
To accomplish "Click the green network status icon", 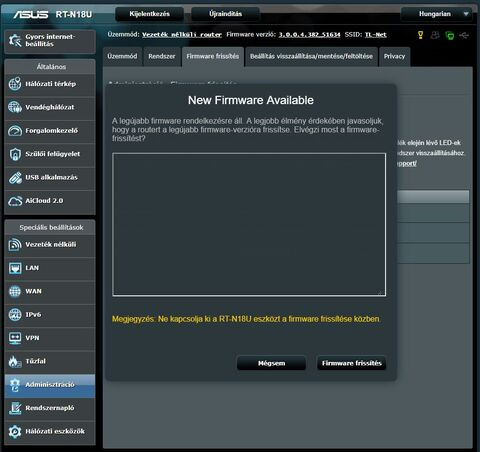I will pyautogui.click(x=449, y=35).
